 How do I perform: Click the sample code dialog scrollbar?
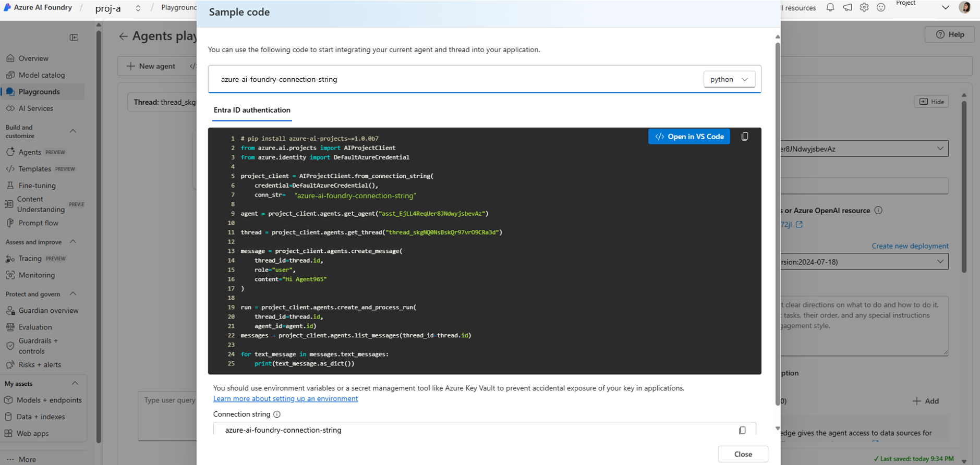click(778, 224)
